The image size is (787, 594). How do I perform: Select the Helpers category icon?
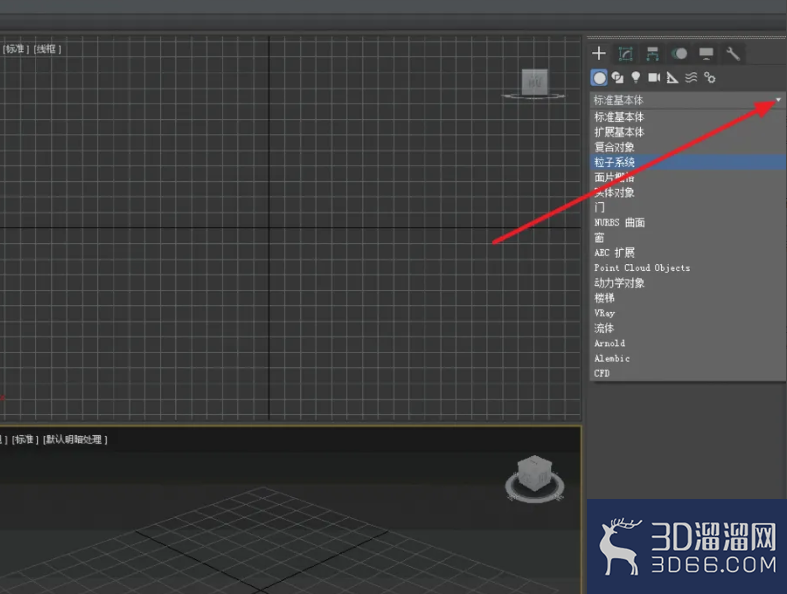[x=673, y=78]
